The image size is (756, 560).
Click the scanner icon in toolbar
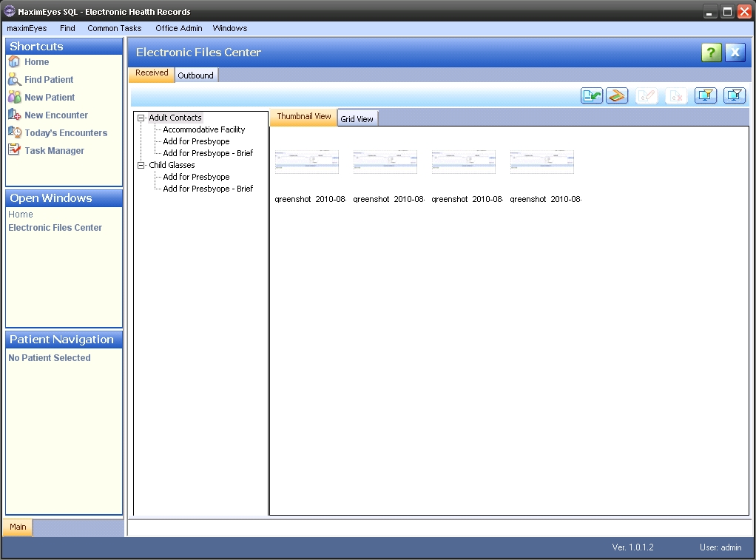[617, 95]
